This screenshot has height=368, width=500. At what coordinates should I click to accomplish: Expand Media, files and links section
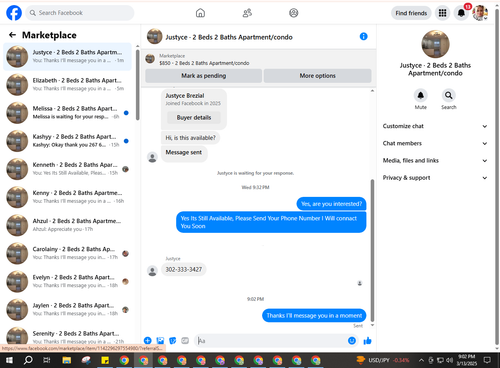pyautogui.click(x=435, y=160)
